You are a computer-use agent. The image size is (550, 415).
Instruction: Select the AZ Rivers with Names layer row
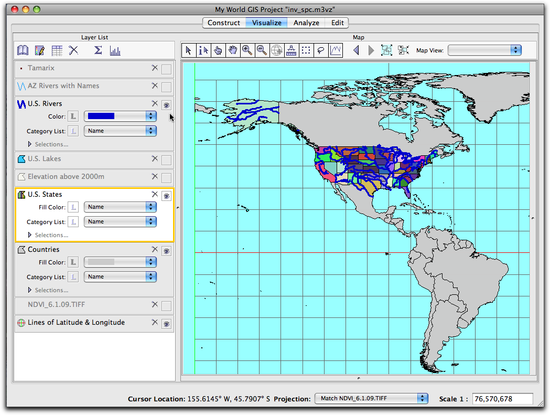(94, 86)
